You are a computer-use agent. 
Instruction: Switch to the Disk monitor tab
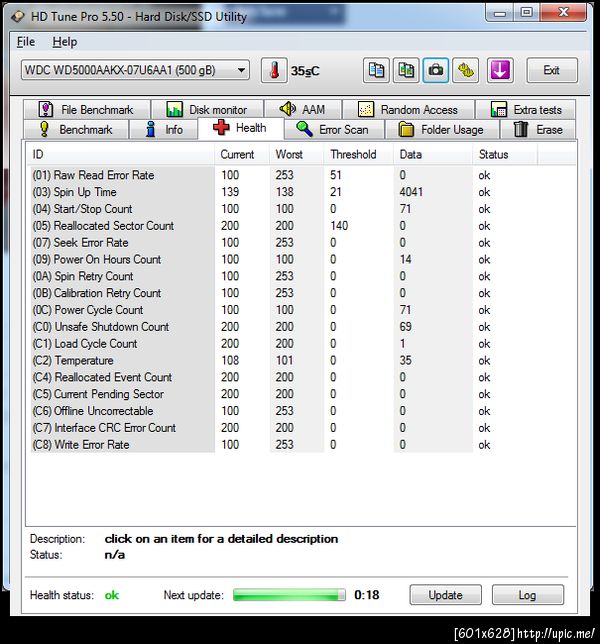pos(207,110)
